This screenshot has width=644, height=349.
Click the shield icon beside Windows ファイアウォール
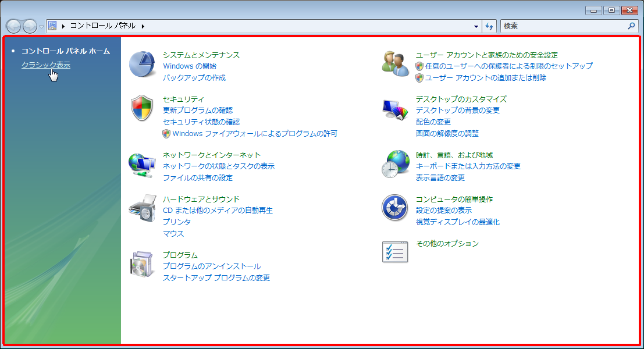point(166,133)
